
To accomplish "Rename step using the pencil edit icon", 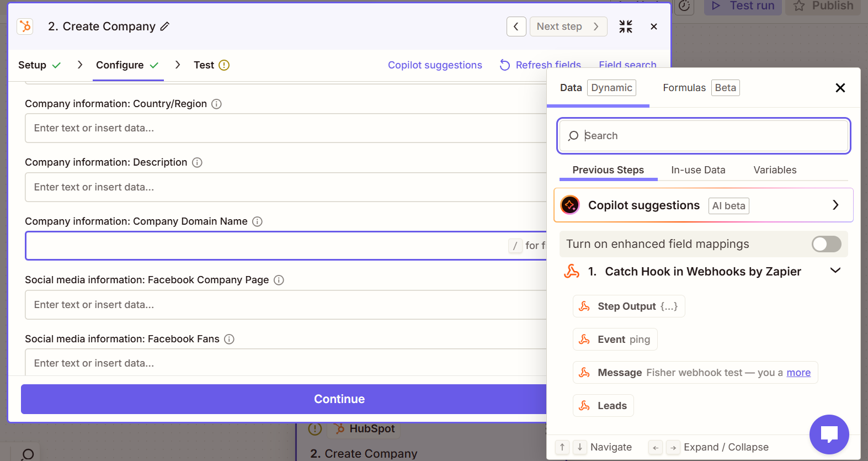I will 165,27.
